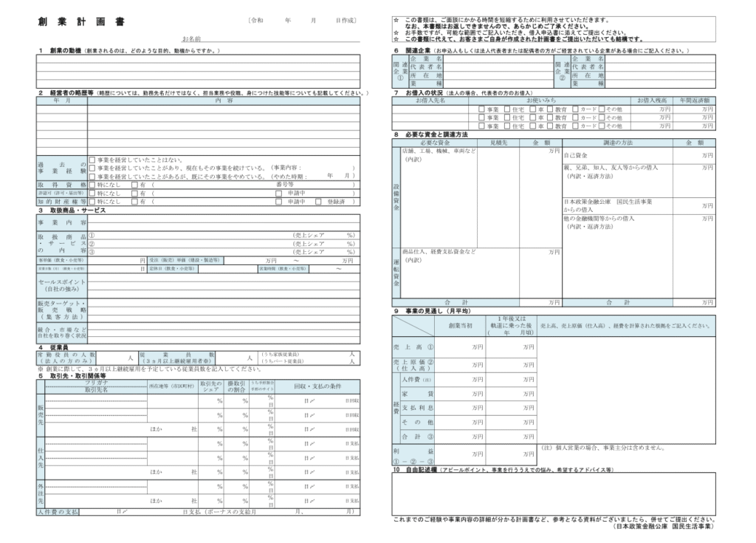This screenshot has width=756, height=543.
Task: Tick the checkbox for still running previous business
Action: (92, 168)
